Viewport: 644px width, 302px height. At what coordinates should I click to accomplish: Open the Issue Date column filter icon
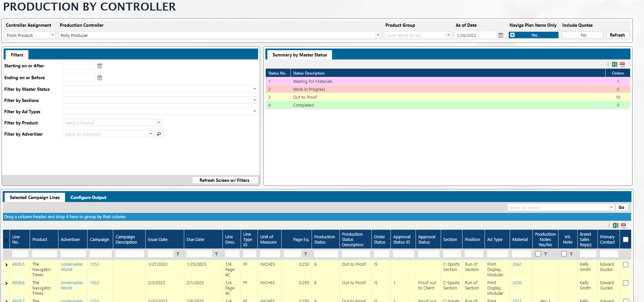pos(178,254)
